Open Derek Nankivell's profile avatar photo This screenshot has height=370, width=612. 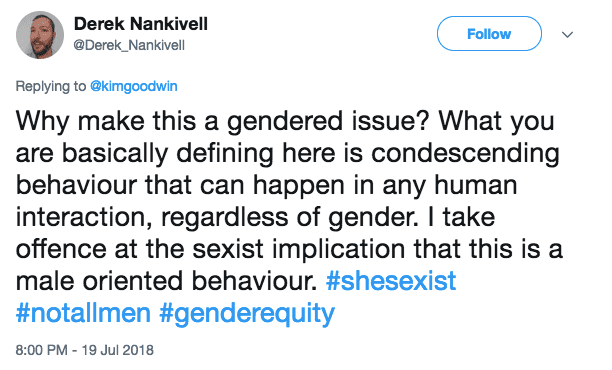39,35
